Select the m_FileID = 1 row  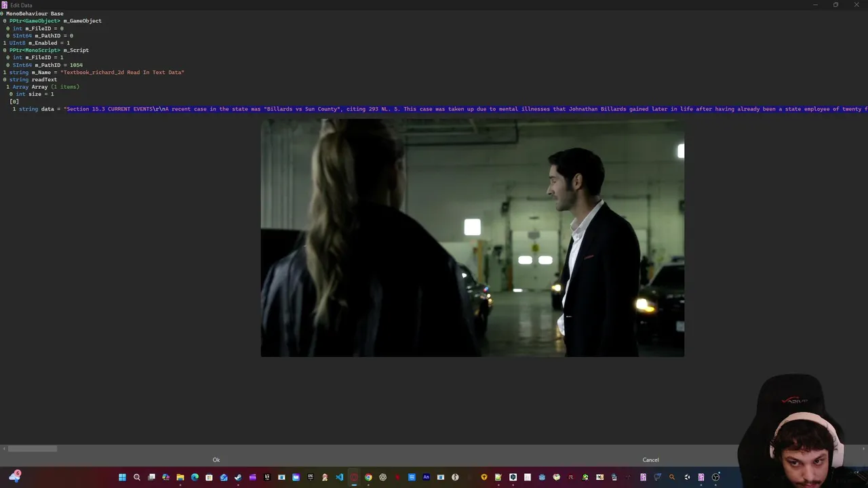[35, 58]
